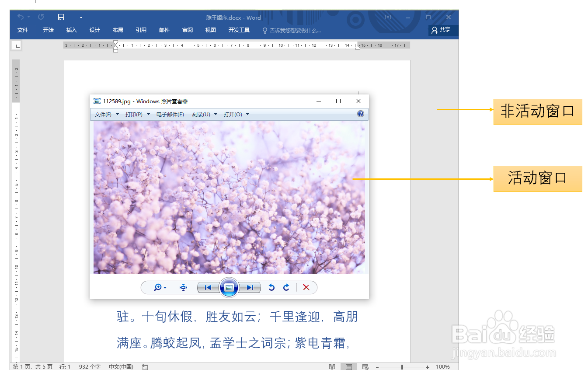The height and width of the screenshot is (373, 588).
Task: Switch to the 审阅 ribbon tab
Action: (187, 30)
